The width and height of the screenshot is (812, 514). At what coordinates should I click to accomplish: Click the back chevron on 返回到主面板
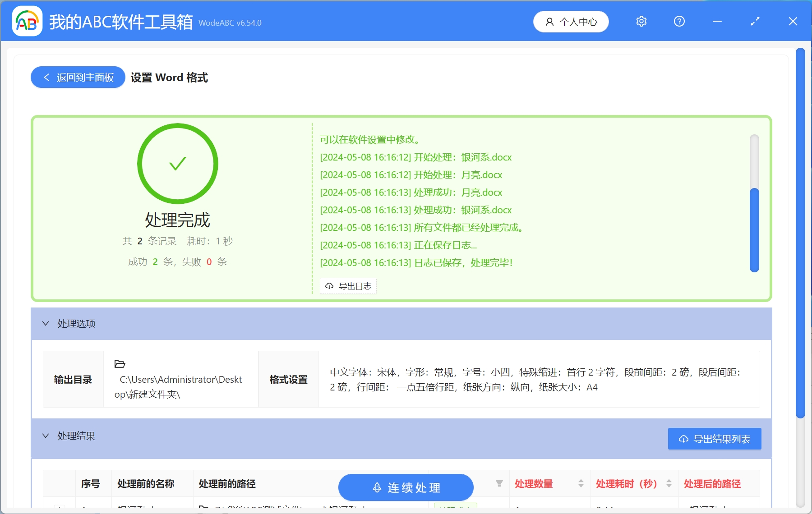tap(46, 77)
